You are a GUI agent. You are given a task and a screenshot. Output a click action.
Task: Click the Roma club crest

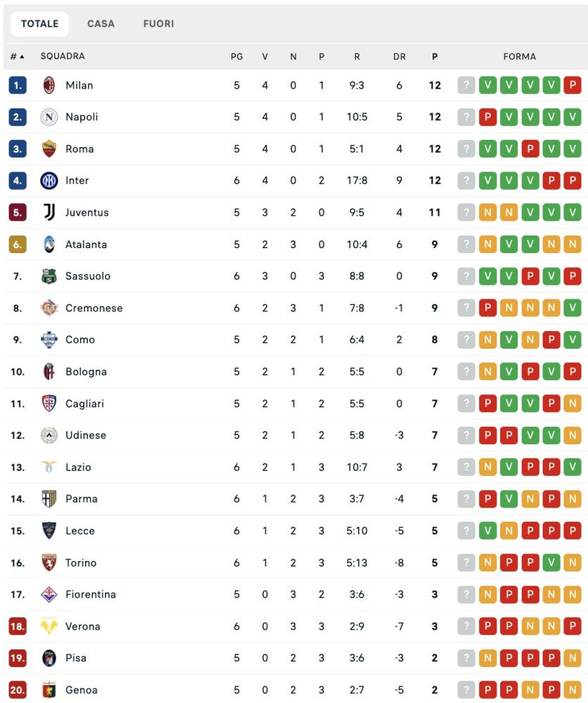click(x=49, y=149)
